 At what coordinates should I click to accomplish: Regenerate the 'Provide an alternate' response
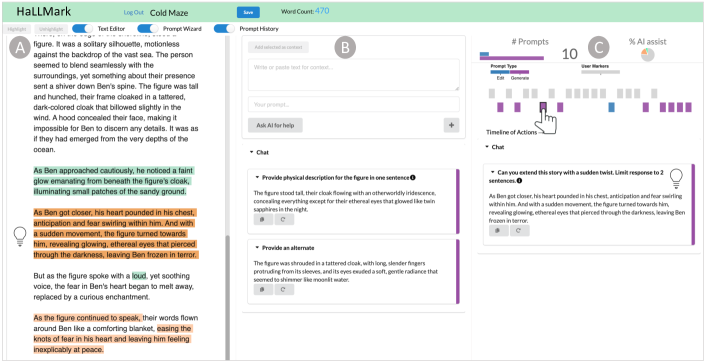pos(284,290)
